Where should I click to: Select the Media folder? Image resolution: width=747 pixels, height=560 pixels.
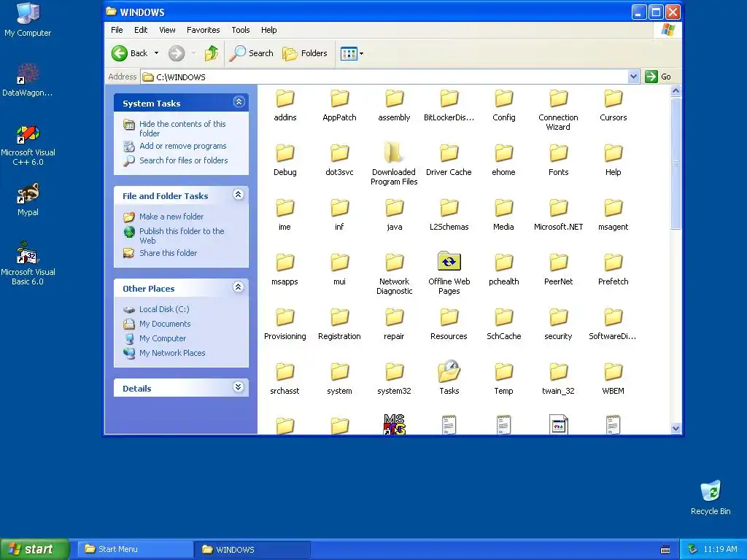click(503, 215)
